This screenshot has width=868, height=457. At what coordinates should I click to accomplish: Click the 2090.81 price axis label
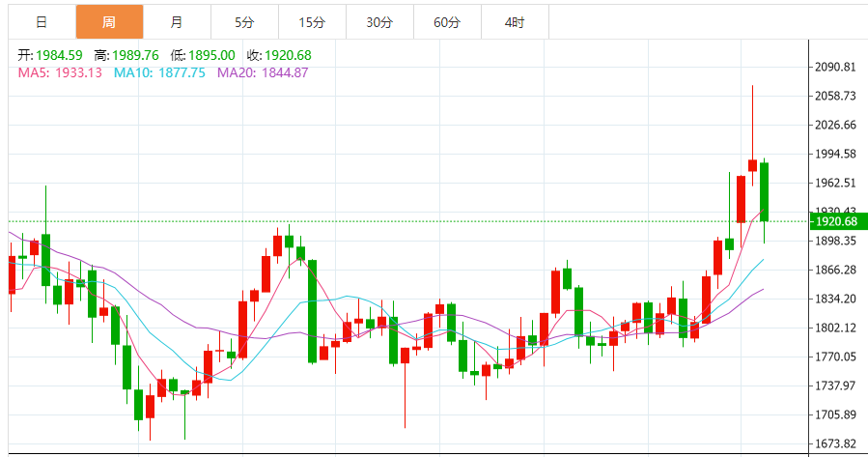(x=837, y=68)
